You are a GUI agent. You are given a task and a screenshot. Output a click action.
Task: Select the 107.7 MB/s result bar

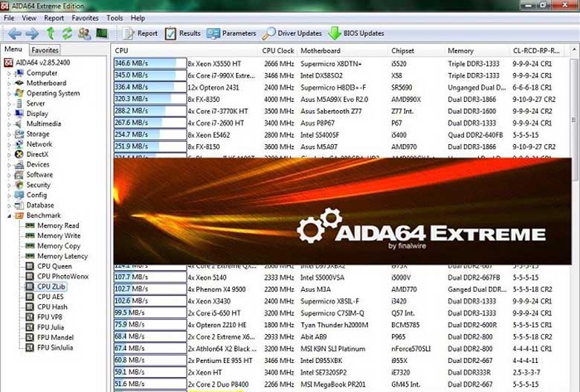click(x=150, y=277)
